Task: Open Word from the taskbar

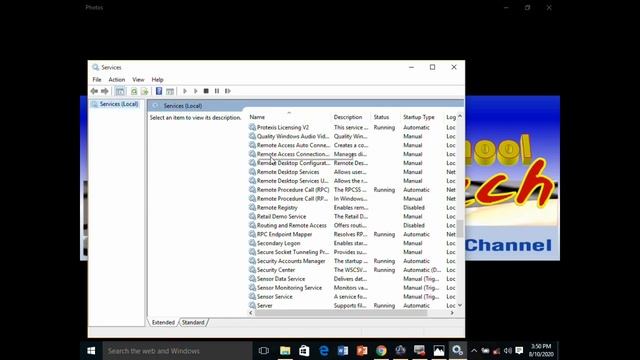Action: tap(343, 351)
